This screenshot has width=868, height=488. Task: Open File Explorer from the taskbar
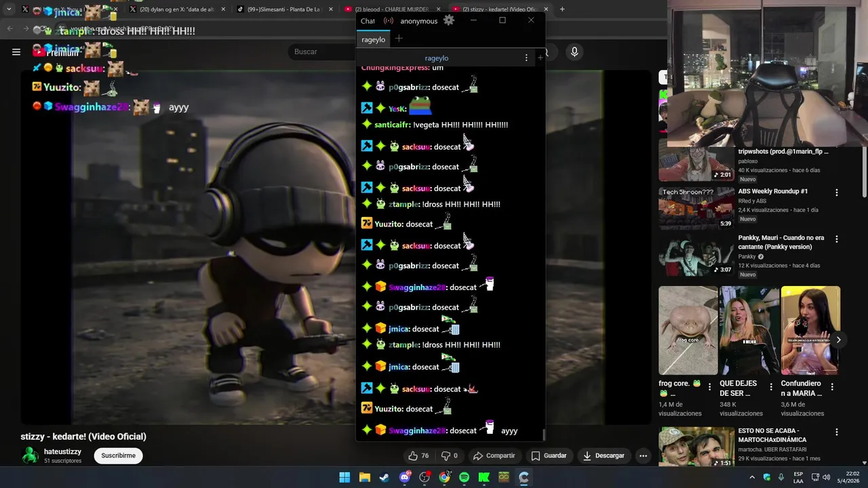(364, 477)
